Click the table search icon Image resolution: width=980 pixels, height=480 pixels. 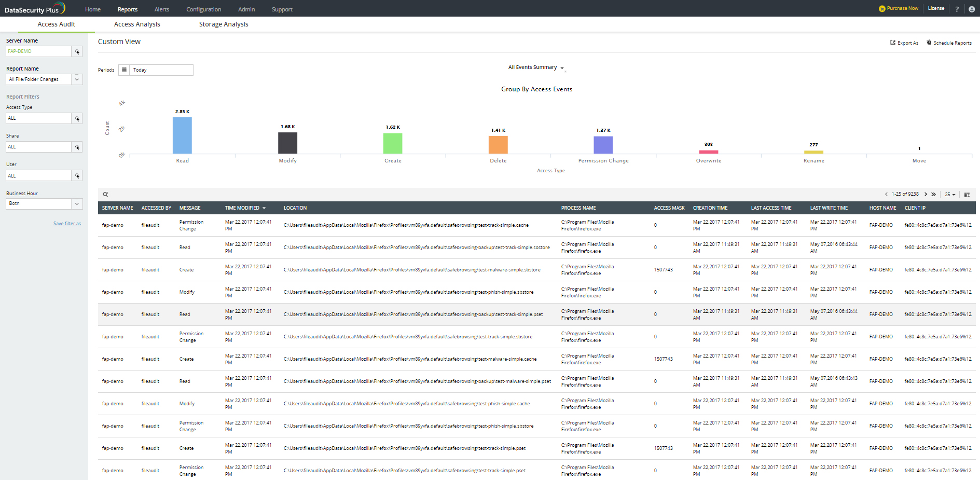105,195
